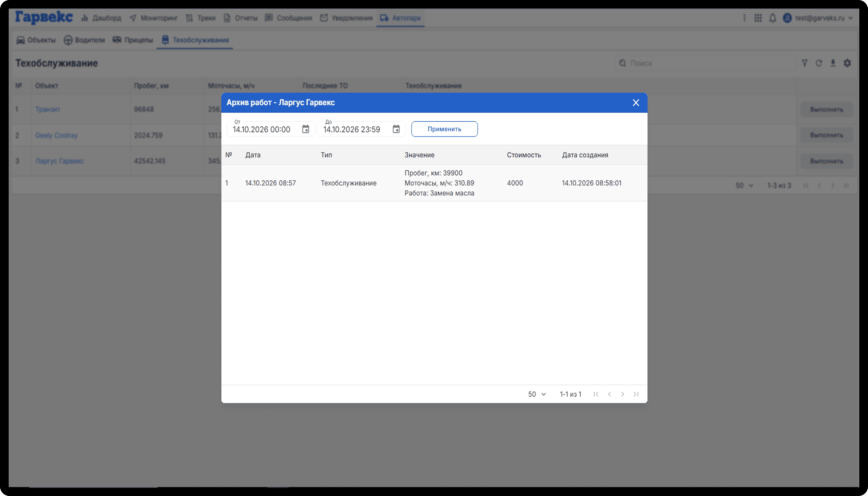Download the maintenance table data
868x496 pixels.
pyautogui.click(x=833, y=63)
